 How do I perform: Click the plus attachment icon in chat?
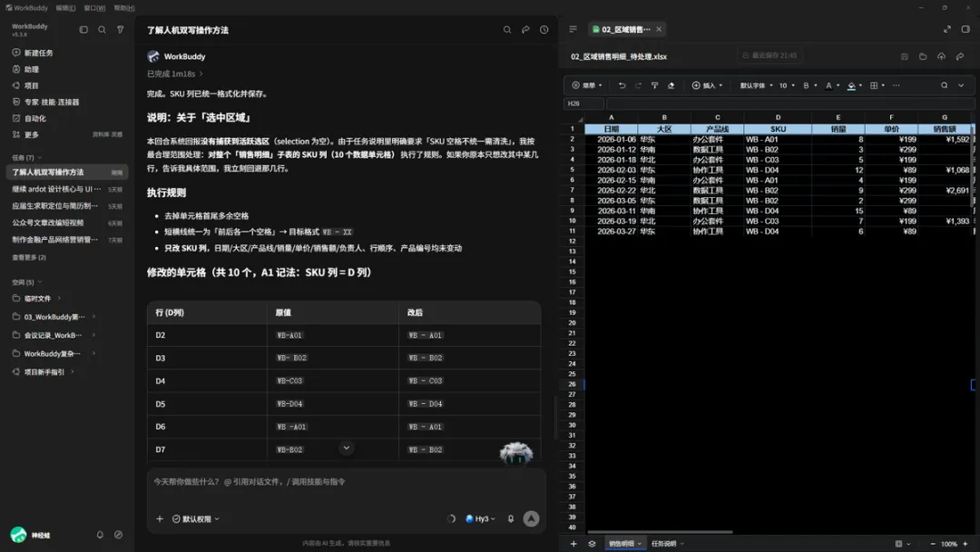pos(160,518)
